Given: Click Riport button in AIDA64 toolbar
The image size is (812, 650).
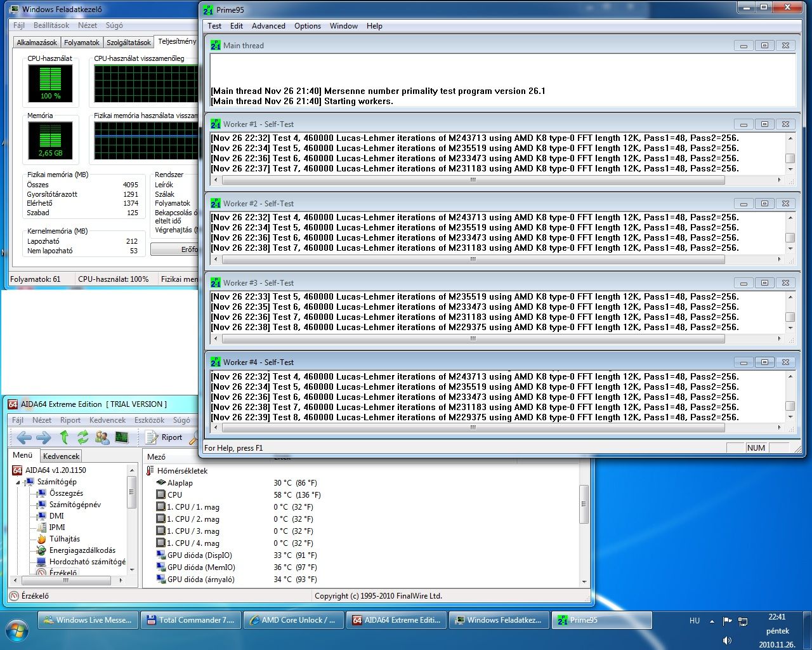Looking at the screenshot, I should (x=164, y=437).
